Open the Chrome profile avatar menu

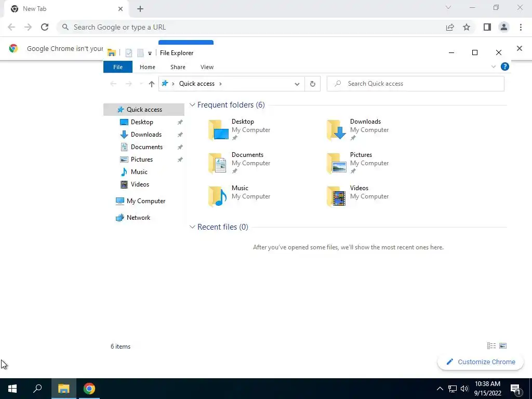pyautogui.click(x=504, y=27)
